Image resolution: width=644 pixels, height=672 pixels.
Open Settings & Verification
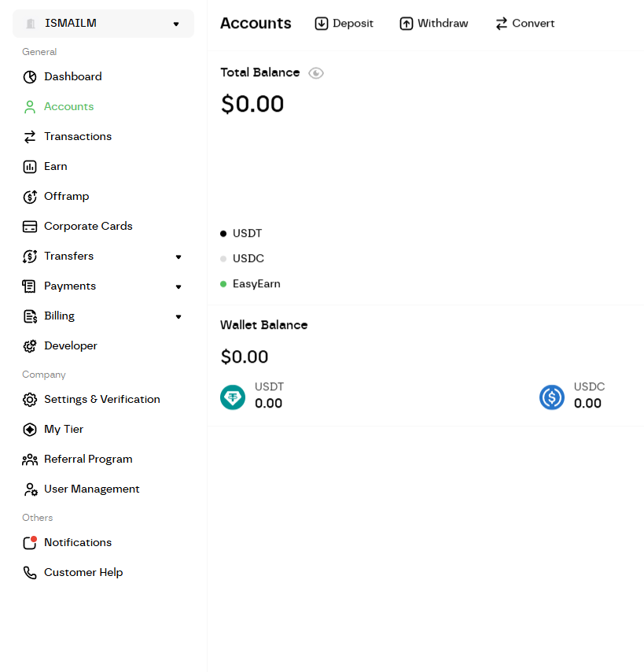click(x=102, y=400)
